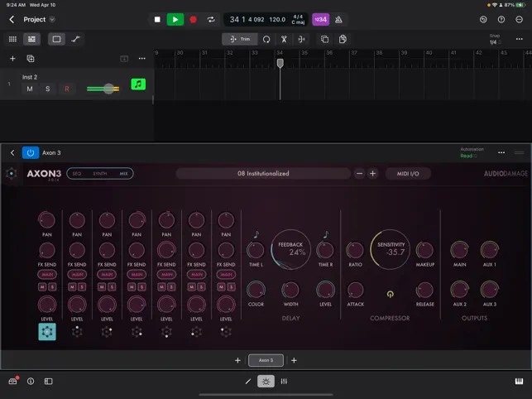532x399 pixels.
Task: Open MIDI I/O settings
Action: point(408,174)
